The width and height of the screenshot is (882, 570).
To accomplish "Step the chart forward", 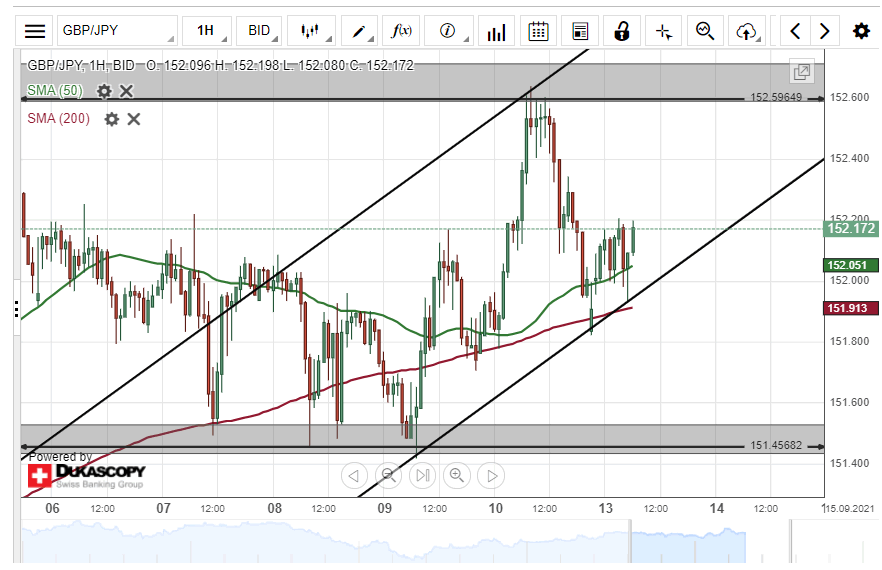I will coord(491,476).
